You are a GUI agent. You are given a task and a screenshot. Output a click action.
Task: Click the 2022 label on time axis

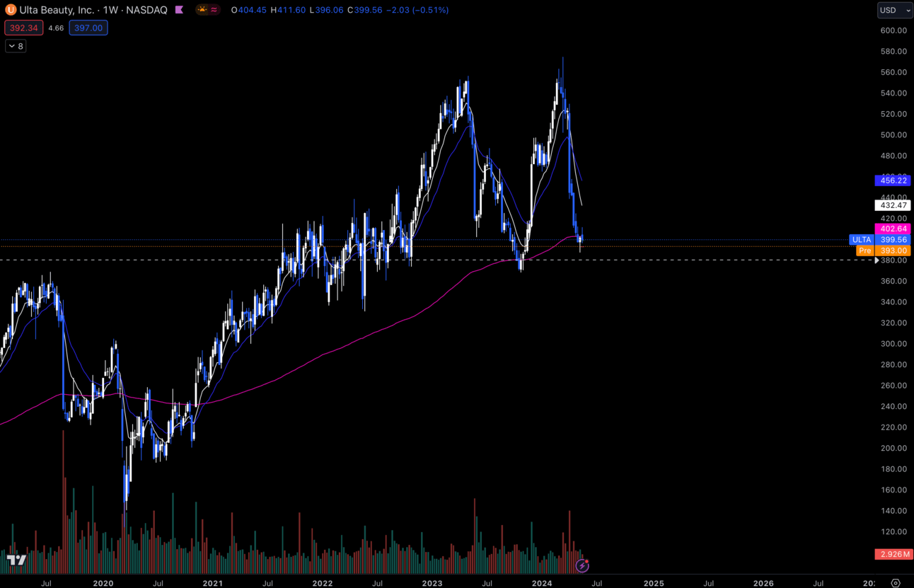(323, 583)
